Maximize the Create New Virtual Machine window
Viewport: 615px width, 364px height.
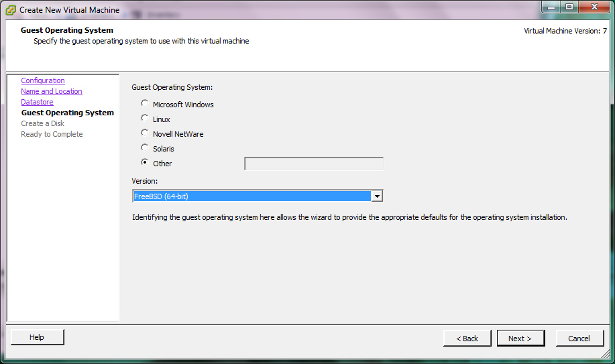[x=569, y=7]
